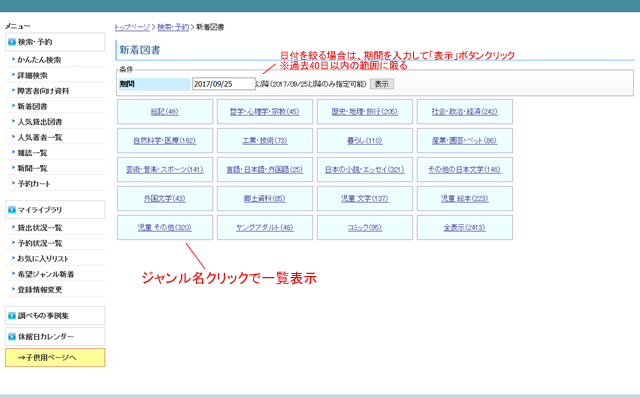Click the 新着図書 page heading
The image size is (640, 398).
click(140, 50)
